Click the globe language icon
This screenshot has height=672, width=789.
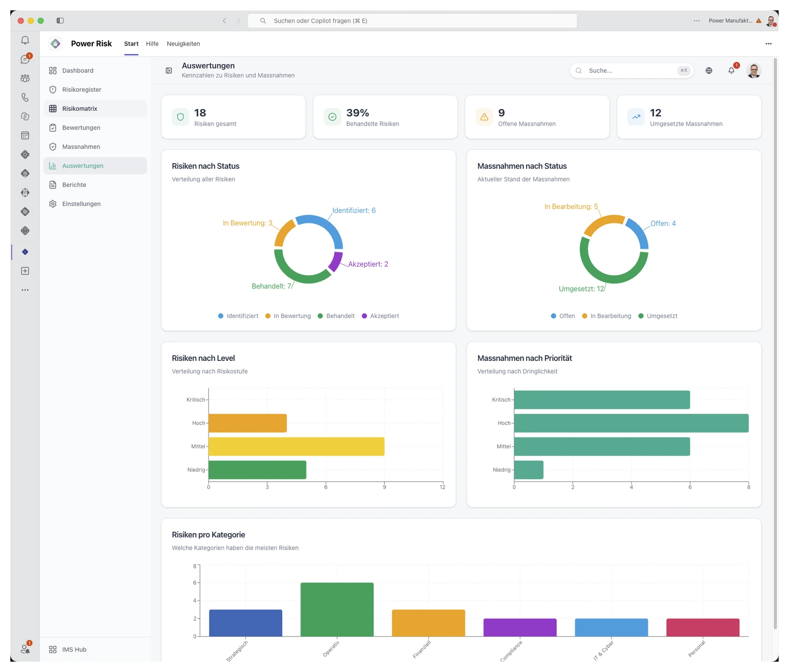[709, 71]
